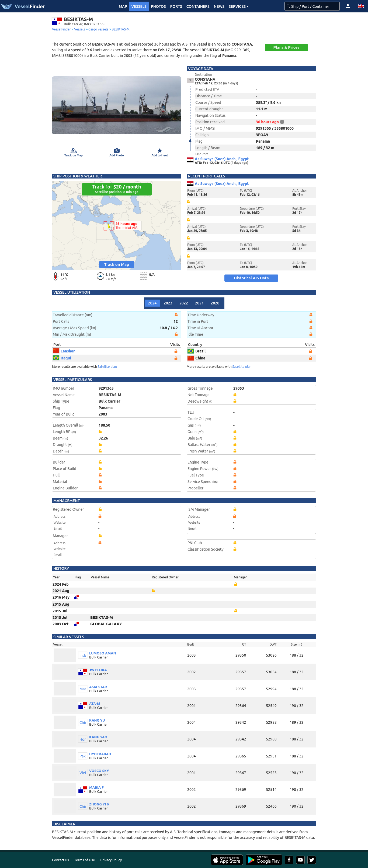
Task: Click the lock icon for Brazil visits
Action: tap(310, 351)
